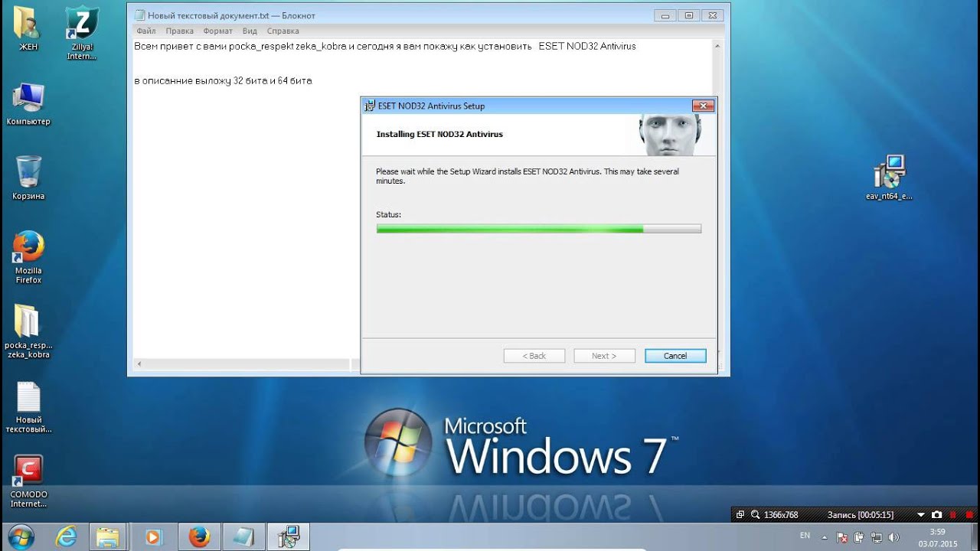Image resolution: width=980 pixels, height=551 pixels.
Task: Switch to Firefox in the taskbar
Action: pyautogui.click(x=199, y=537)
